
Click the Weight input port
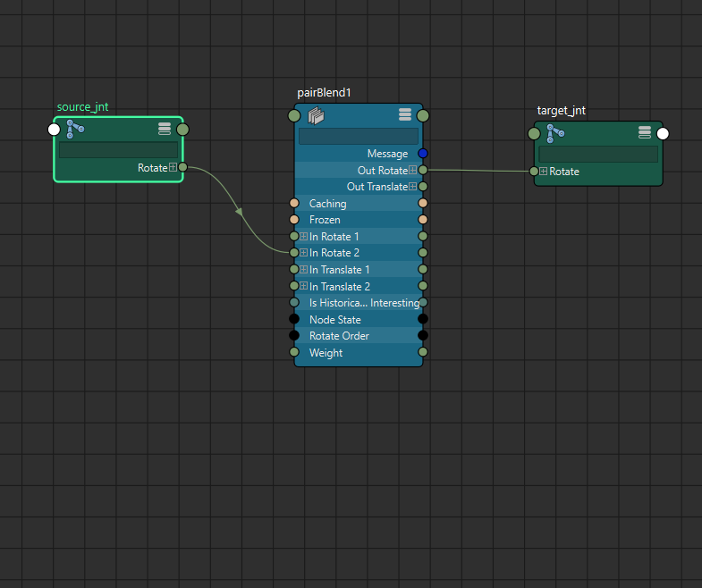point(294,353)
